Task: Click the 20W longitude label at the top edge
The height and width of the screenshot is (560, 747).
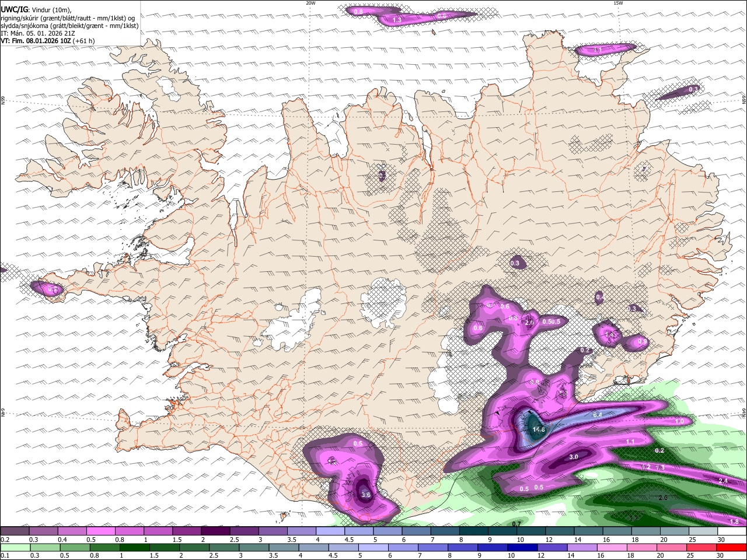Action: (x=310, y=3)
